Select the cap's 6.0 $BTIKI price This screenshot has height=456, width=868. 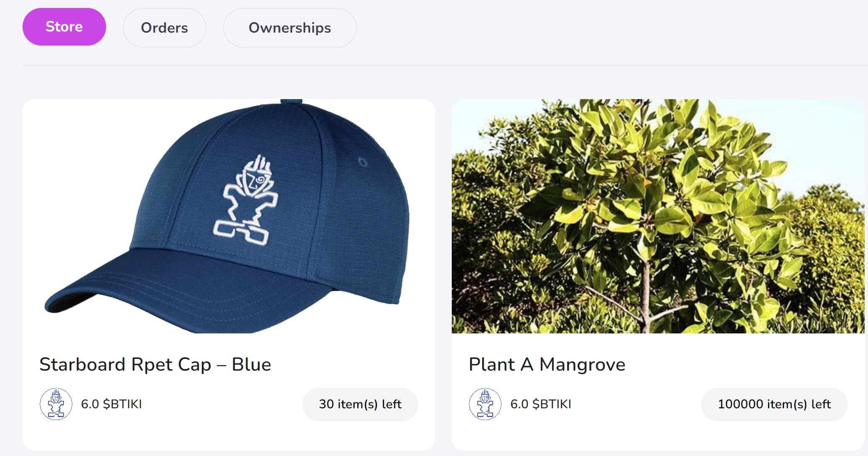(111, 404)
